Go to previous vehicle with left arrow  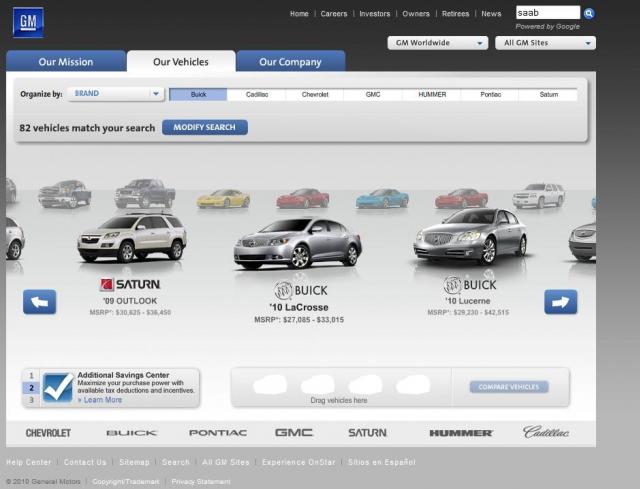40,302
